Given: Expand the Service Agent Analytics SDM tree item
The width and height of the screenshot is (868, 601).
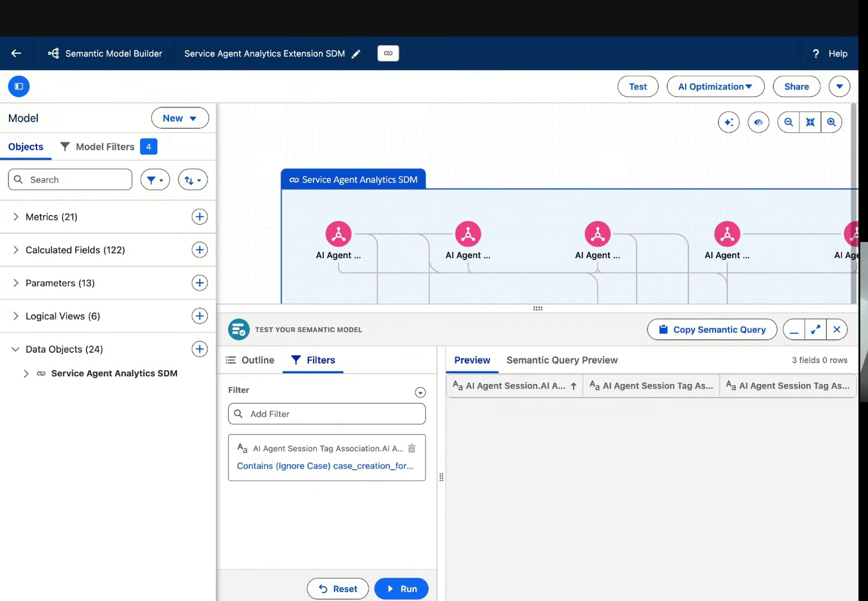Looking at the screenshot, I should click(26, 373).
